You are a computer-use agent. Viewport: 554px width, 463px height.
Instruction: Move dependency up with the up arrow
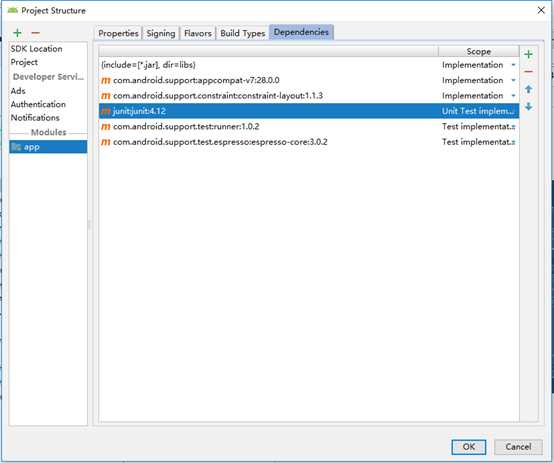(x=529, y=89)
